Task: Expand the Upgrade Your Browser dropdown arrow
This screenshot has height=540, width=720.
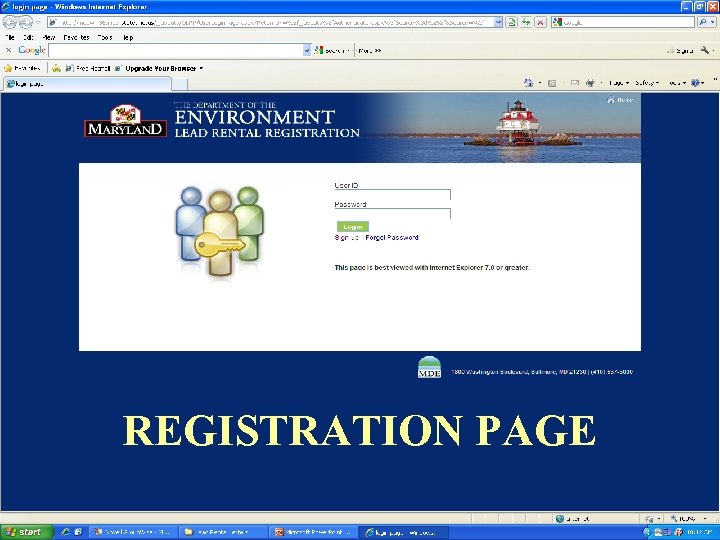Action: click(x=201, y=68)
